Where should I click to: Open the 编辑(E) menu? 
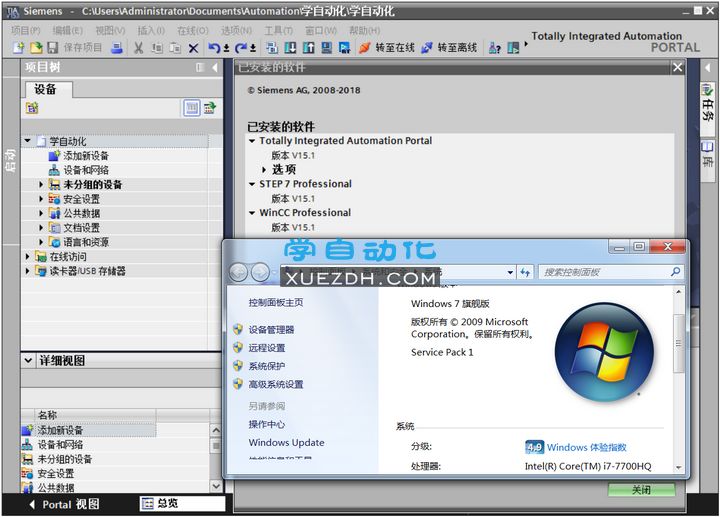click(68, 30)
